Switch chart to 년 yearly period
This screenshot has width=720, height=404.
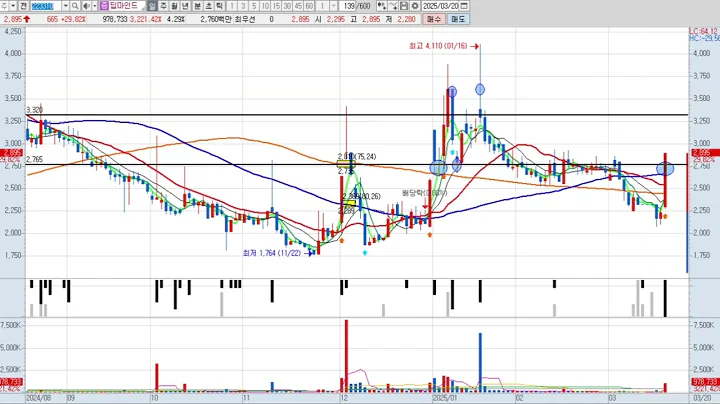coord(186,6)
